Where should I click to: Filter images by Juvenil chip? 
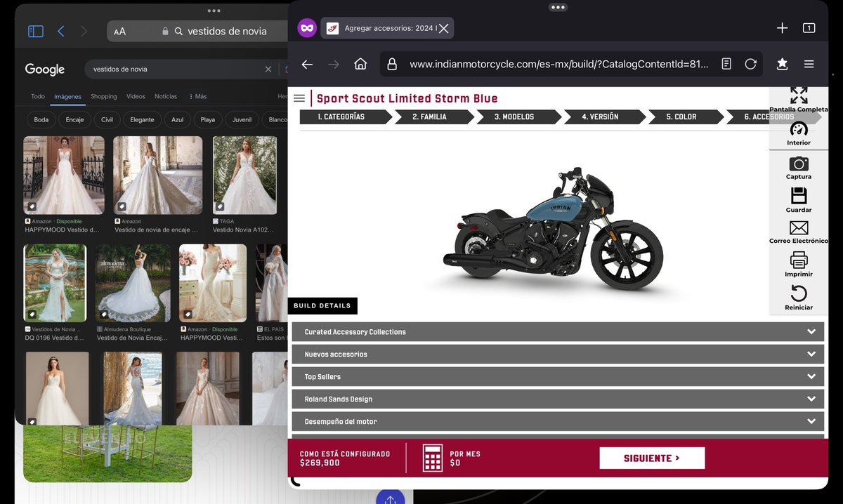coord(242,119)
